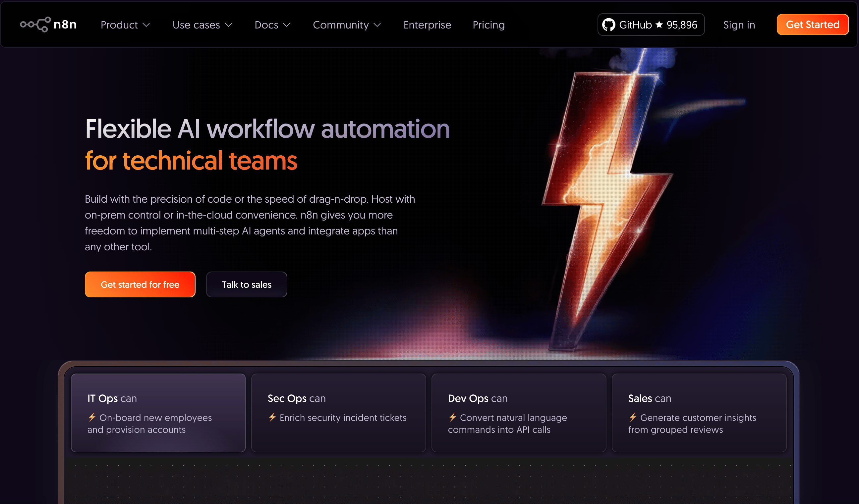Click lightning icon in Sales card
This screenshot has height=504, width=859.
[633, 417]
